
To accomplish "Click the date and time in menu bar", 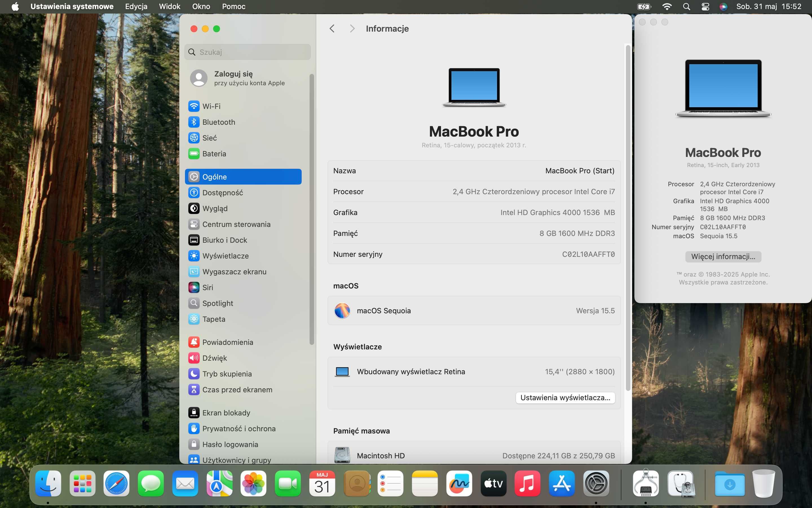I will (769, 6).
